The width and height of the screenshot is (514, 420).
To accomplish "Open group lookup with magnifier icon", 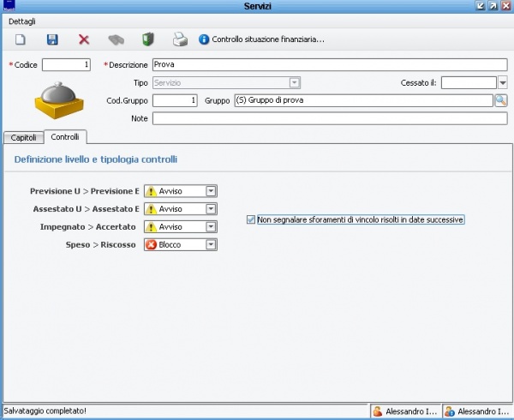I will coord(501,100).
